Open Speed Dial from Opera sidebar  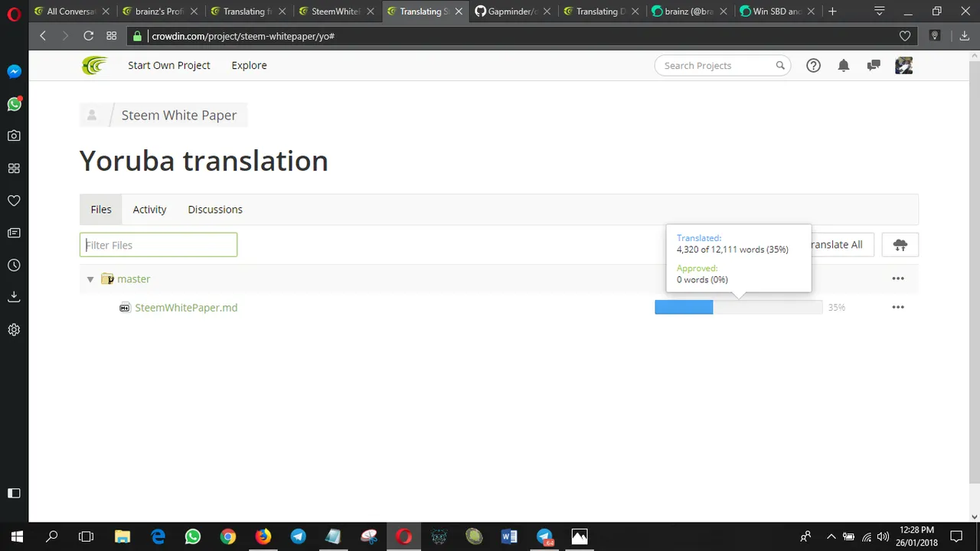click(x=14, y=168)
